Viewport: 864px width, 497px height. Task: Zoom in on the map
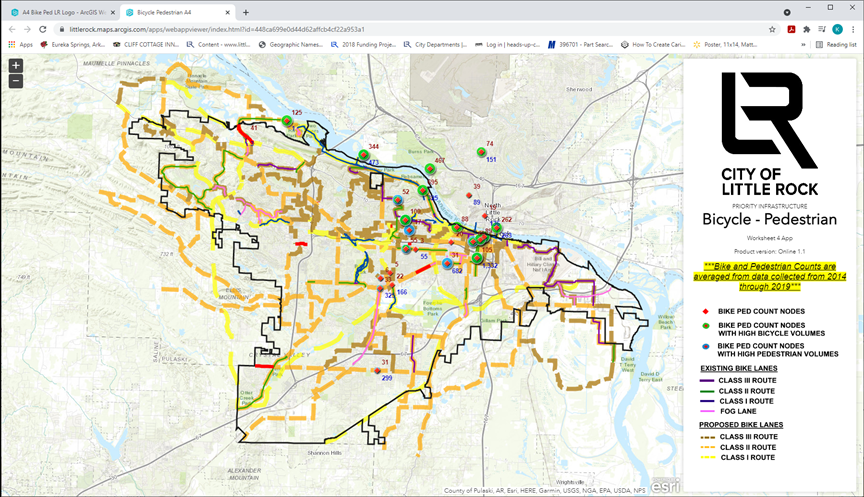[x=16, y=66]
